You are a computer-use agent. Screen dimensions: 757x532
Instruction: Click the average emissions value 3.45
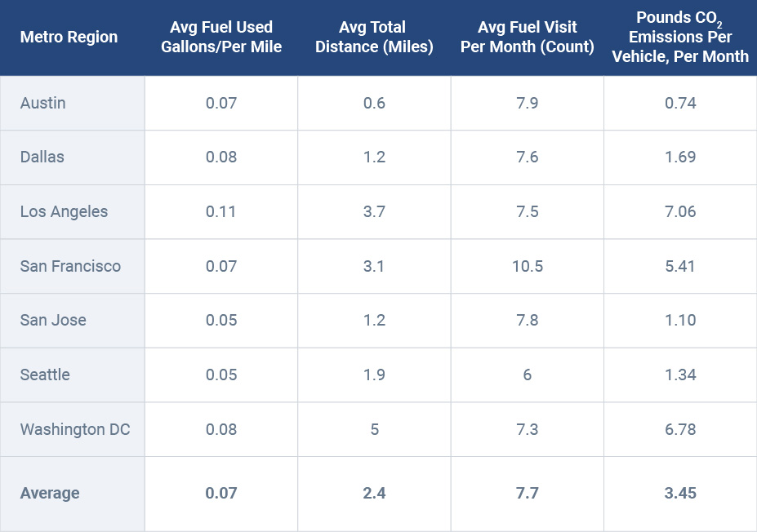coord(680,493)
